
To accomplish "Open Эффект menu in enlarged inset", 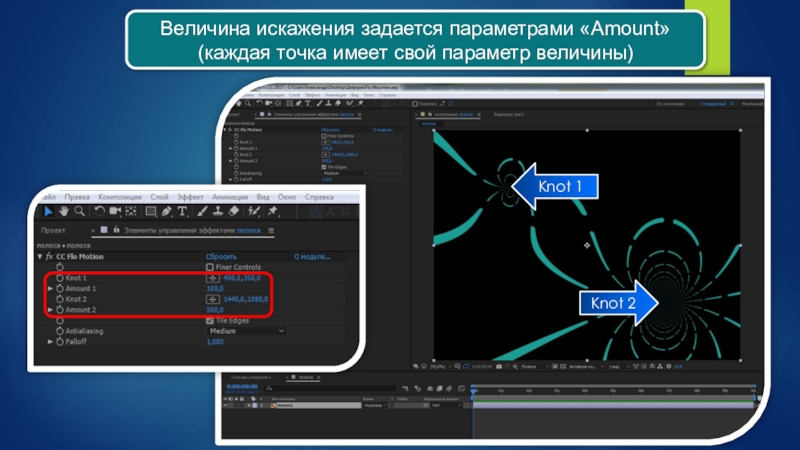I will (190, 197).
